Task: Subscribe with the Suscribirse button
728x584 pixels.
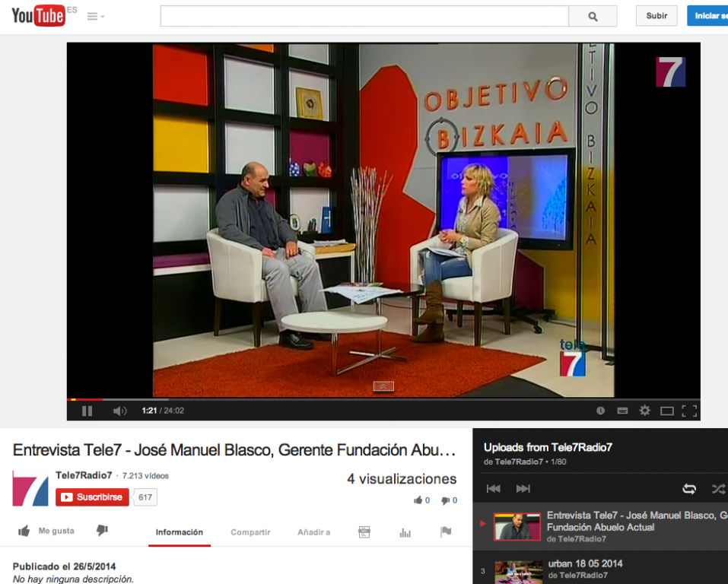Action: (92, 497)
